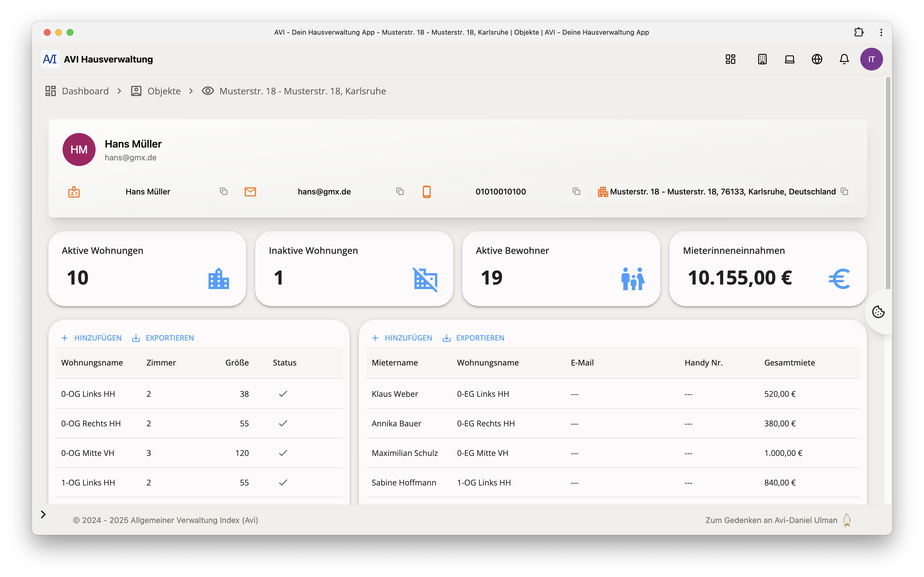
Task: Copy the email hans@gmx.de to clipboard
Action: coord(400,192)
